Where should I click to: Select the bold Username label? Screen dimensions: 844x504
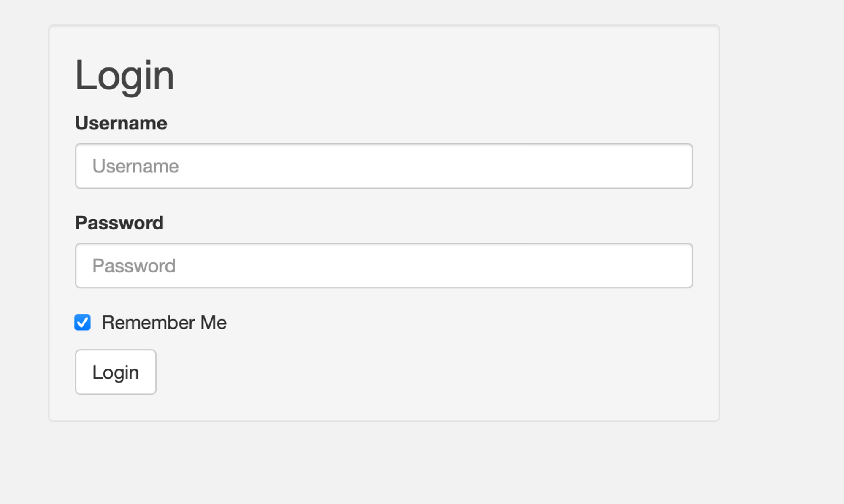click(x=121, y=123)
